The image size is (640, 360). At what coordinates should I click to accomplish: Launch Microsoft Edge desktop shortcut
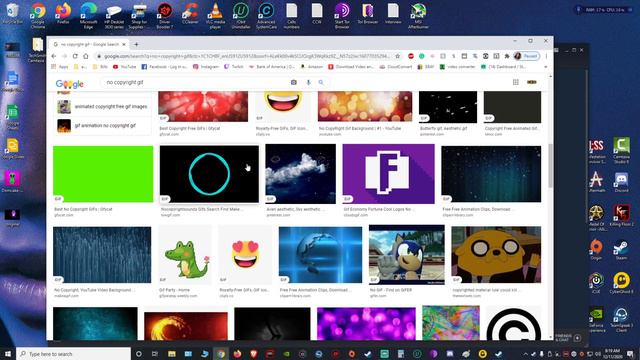click(x=89, y=16)
